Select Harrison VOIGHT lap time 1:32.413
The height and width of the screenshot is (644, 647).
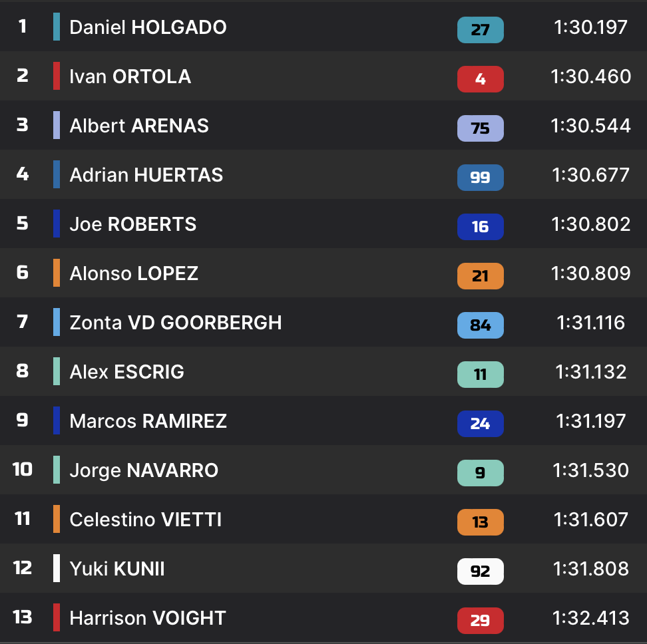(590, 618)
